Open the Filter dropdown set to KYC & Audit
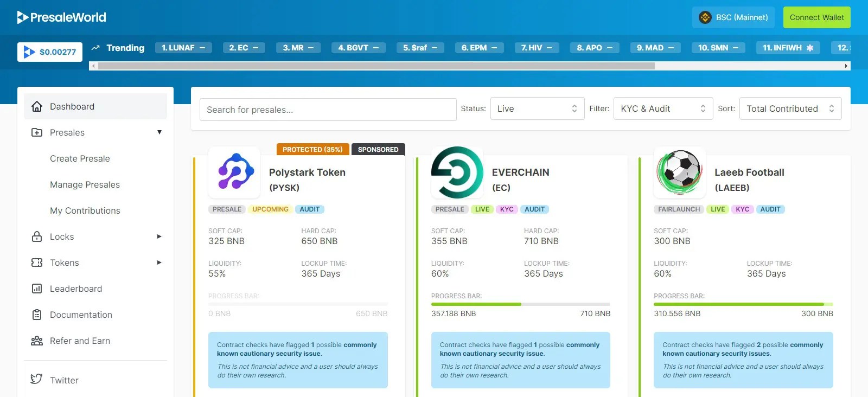This screenshot has height=397, width=868. tap(663, 108)
